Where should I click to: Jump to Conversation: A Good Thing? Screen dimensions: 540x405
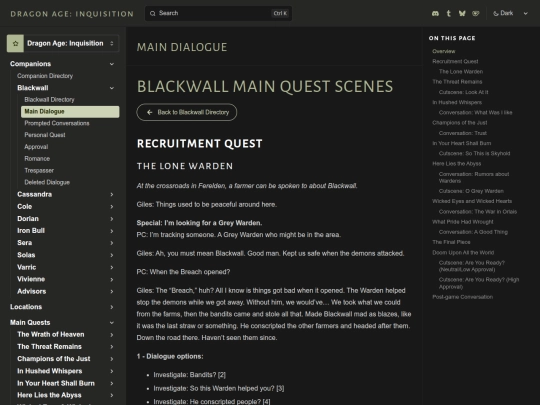coord(473,232)
